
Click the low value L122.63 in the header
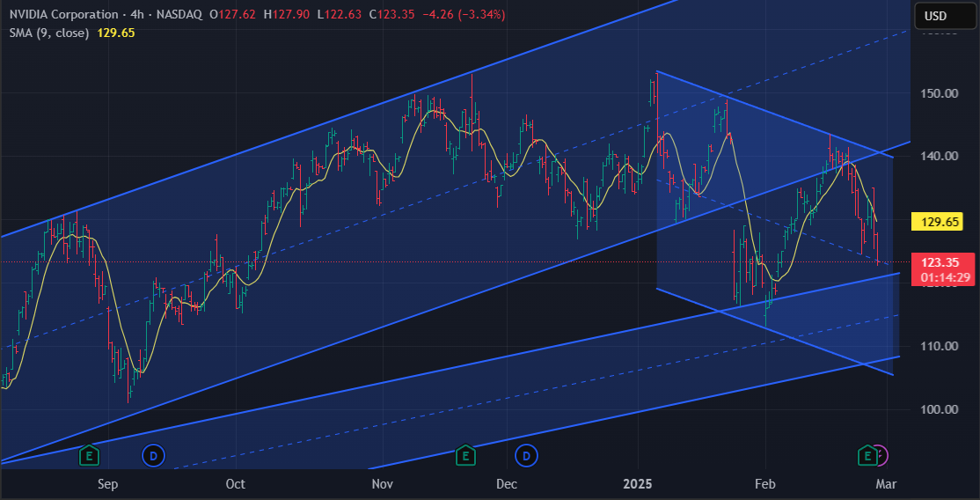pos(340,14)
